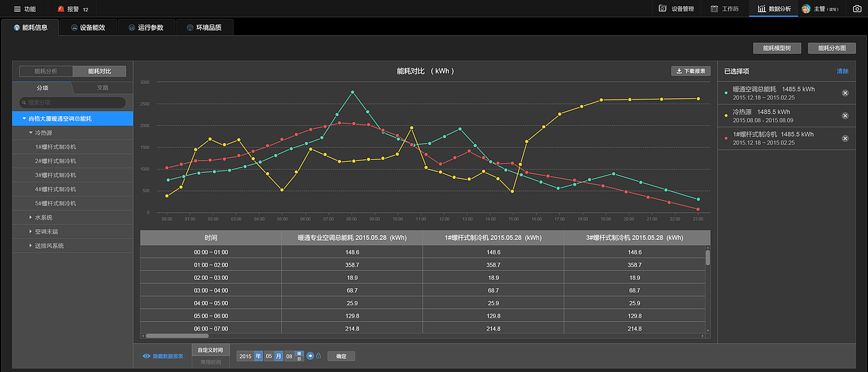
Task: Collapse 尚格大厦暖通空调总能耗 tree node
Action: pos(24,119)
